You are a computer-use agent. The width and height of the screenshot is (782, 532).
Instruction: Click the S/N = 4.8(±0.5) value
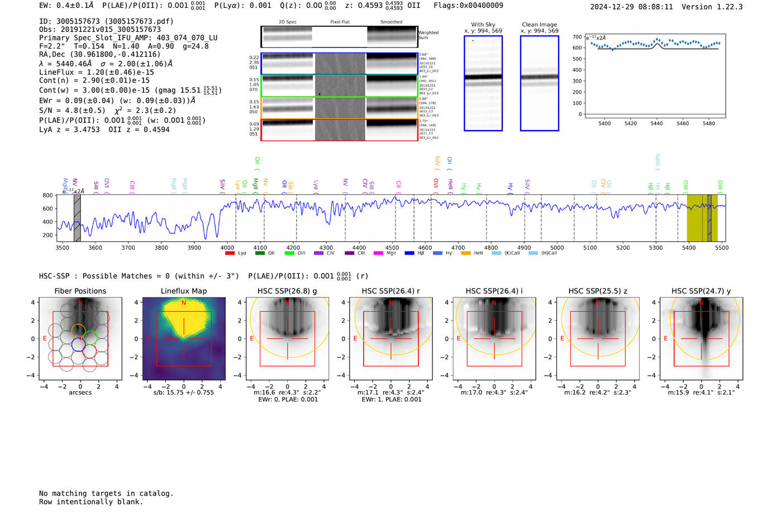[72, 111]
